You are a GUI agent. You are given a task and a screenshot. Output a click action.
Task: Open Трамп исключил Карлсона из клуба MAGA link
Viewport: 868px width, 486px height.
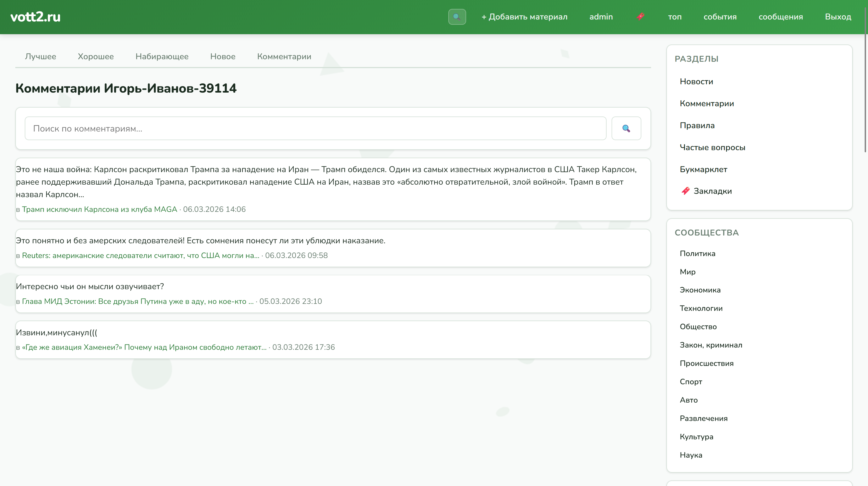(x=99, y=209)
